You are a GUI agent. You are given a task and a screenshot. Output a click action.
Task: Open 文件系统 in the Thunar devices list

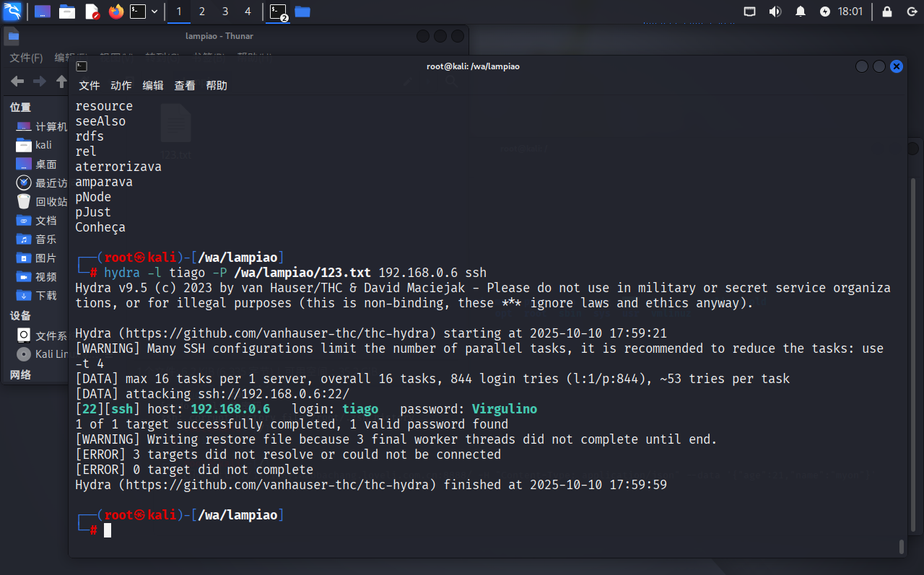click(x=41, y=335)
